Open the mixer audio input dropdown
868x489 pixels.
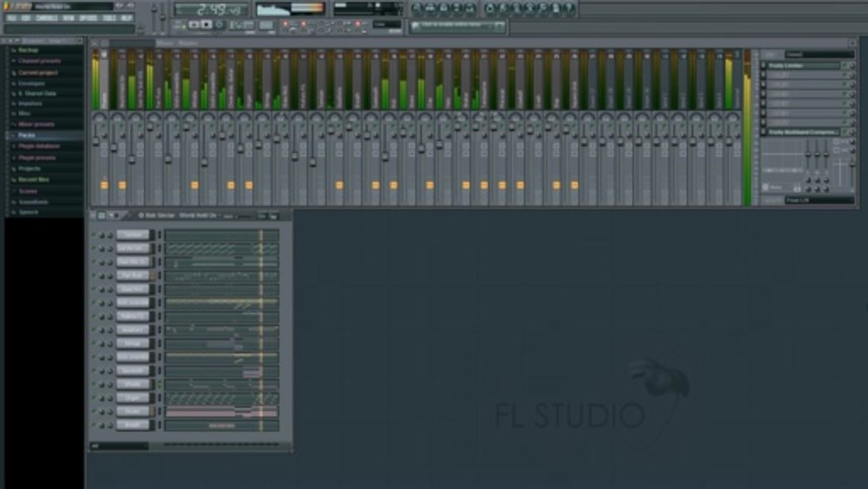click(820, 54)
